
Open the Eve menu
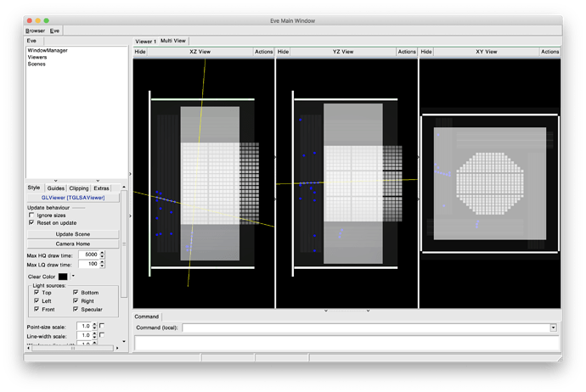[54, 31]
